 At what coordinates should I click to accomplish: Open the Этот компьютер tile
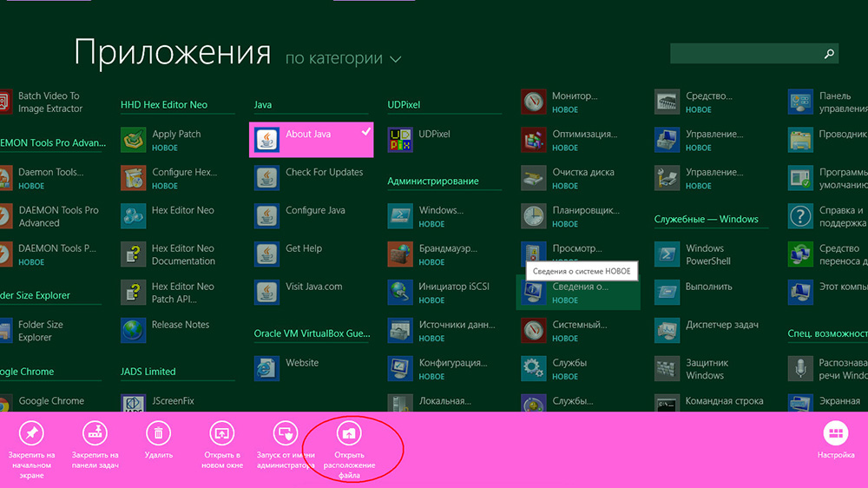(827, 293)
